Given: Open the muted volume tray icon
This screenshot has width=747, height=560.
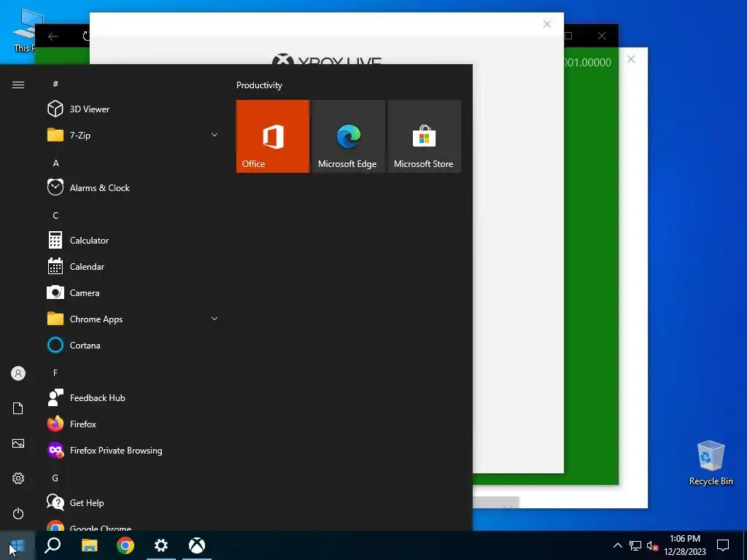Looking at the screenshot, I should [652, 545].
